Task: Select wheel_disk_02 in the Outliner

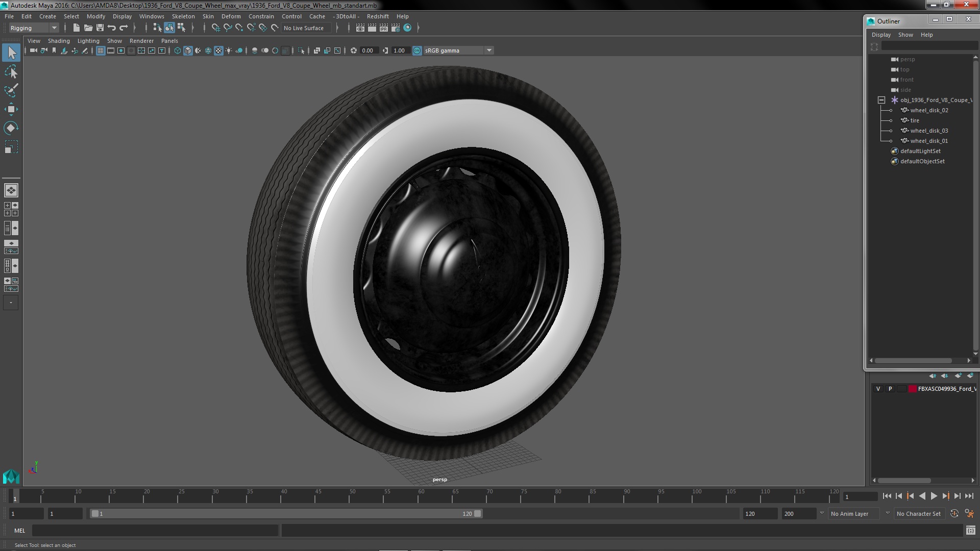Action: [929, 110]
